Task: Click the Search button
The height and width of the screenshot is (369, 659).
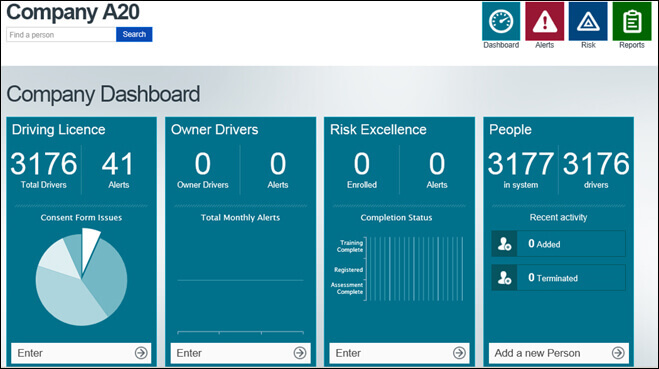Action: (x=134, y=34)
